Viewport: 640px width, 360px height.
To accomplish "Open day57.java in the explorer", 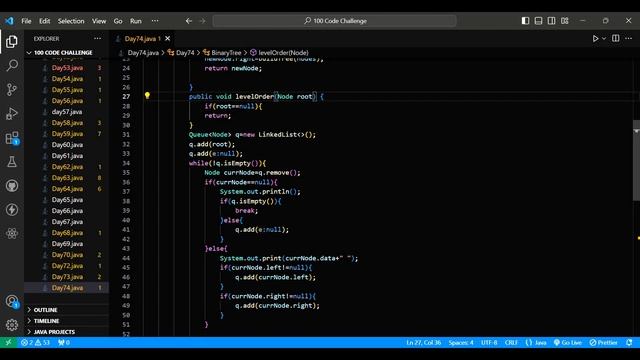I will 67,112.
